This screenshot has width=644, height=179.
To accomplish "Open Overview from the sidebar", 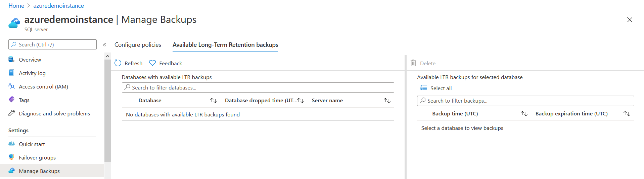I will [30, 60].
